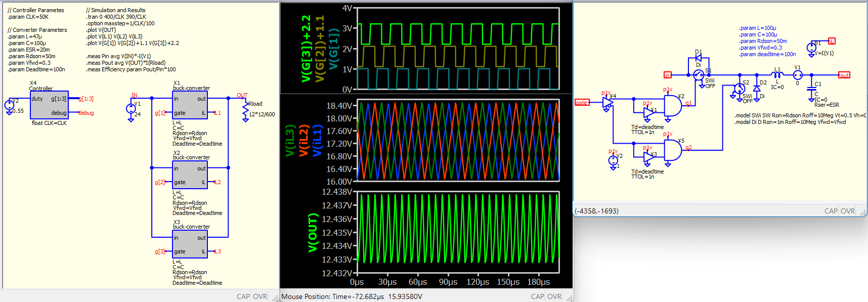Select the .tran simulation directive text

click(x=117, y=17)
